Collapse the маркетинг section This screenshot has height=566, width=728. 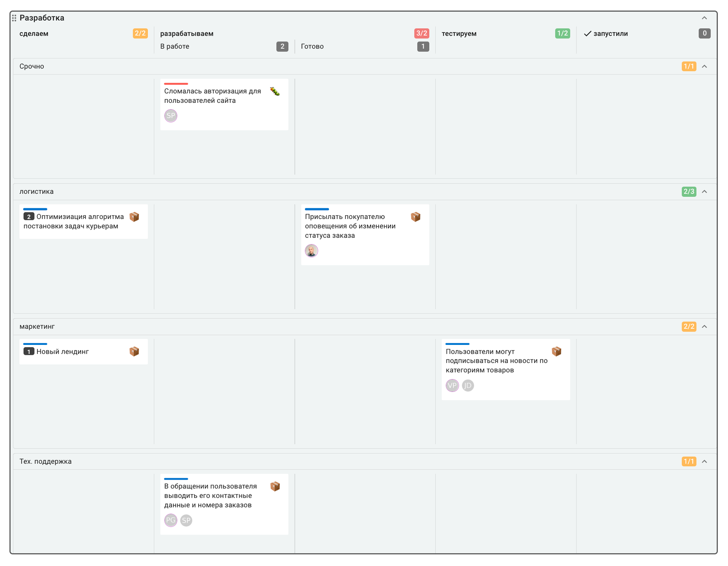click(x=704, y=326)
